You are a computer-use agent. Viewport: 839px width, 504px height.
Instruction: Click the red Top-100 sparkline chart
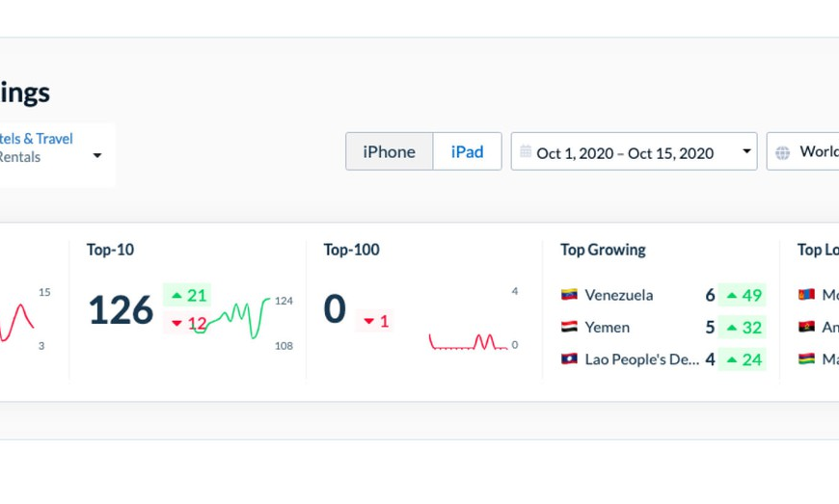[x=468, y=341]
